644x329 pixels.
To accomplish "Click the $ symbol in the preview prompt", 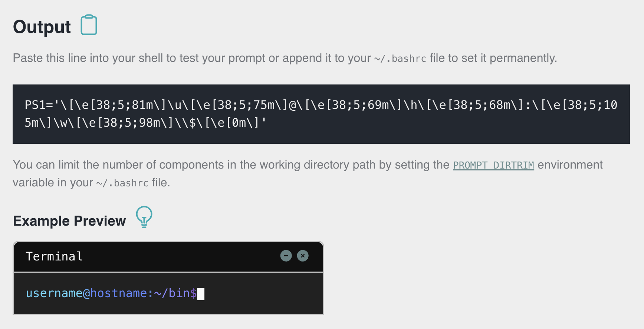I will [193, 293].
